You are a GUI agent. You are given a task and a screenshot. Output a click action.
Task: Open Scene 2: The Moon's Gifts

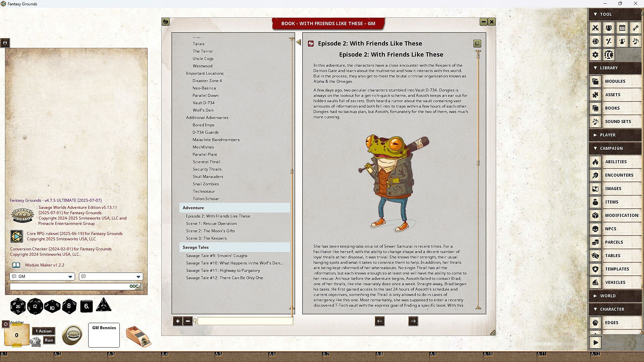point(210,231)
